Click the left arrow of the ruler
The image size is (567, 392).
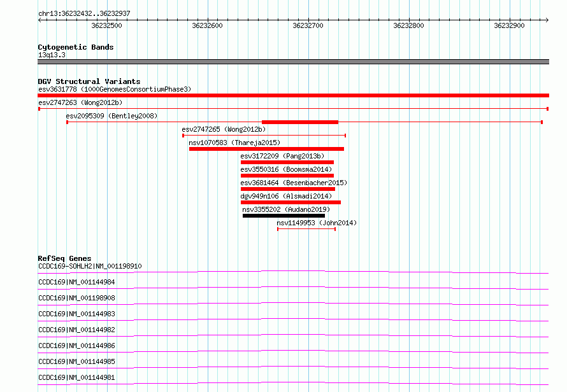[x=39, y=20]
